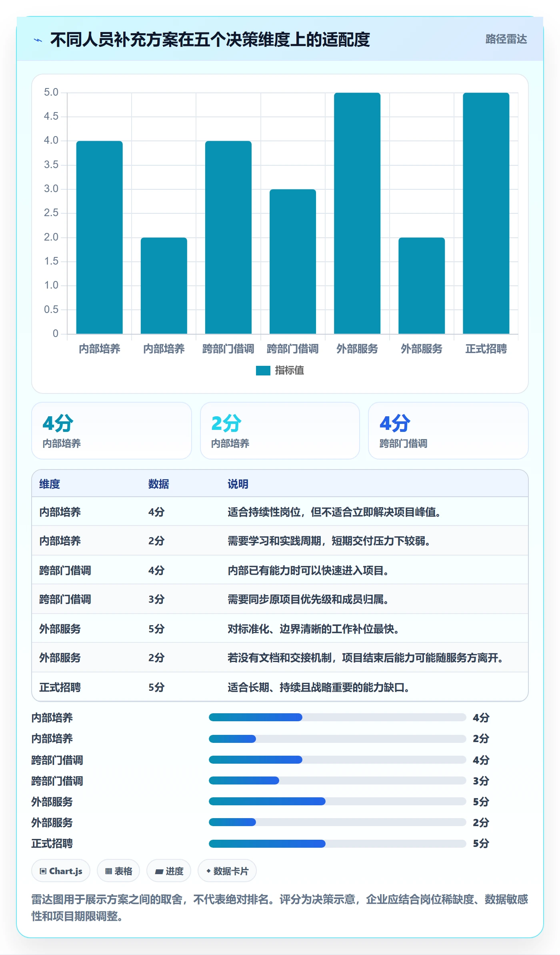
Task: Click the 内部培养 chart bar reaching 2.0
Action: tap(164, 286)
